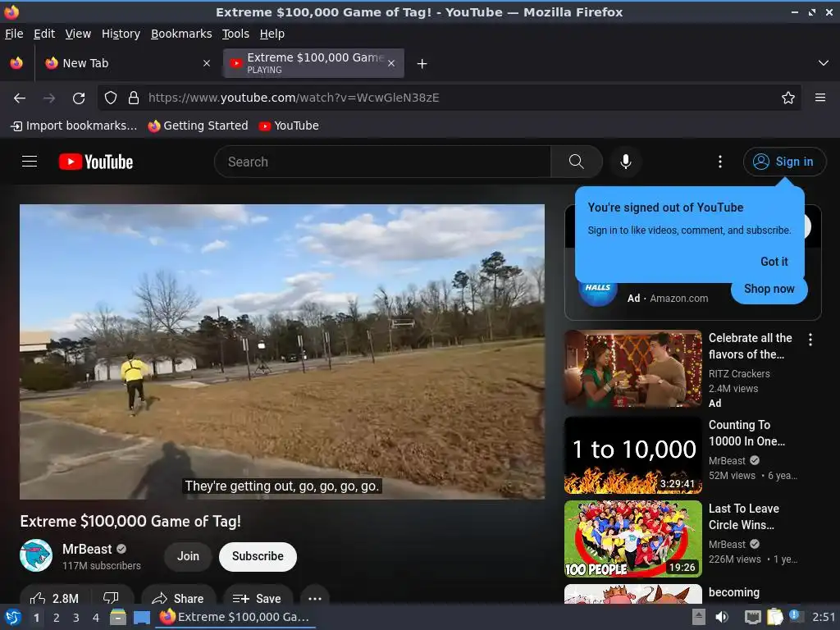Viewport: 840px width, 630px height.
Task: Open options menu for RITZ Crackers ad
Action: tap(810, 339)
